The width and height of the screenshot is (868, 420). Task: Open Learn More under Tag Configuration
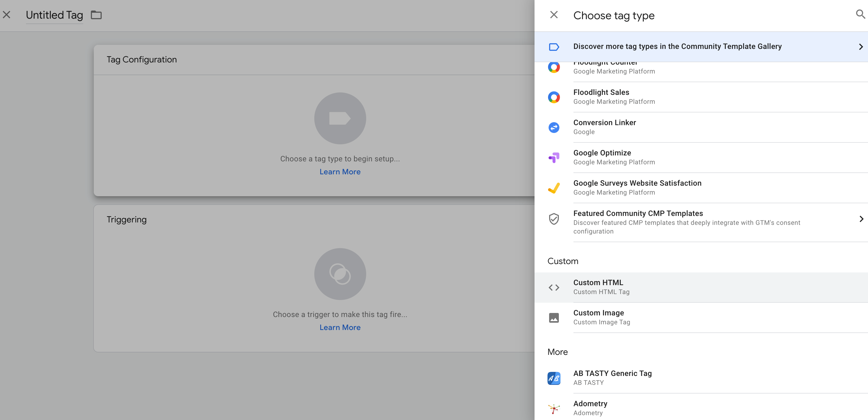(340, 172)
